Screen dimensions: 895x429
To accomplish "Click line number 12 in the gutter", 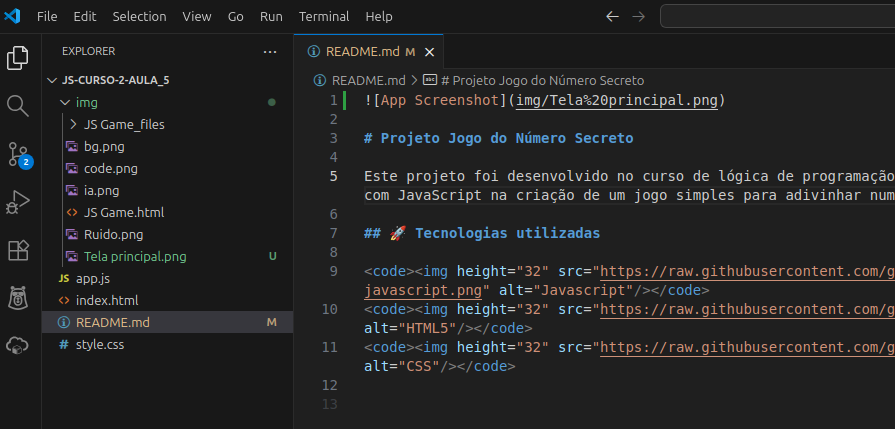I will tap(329, 385).
